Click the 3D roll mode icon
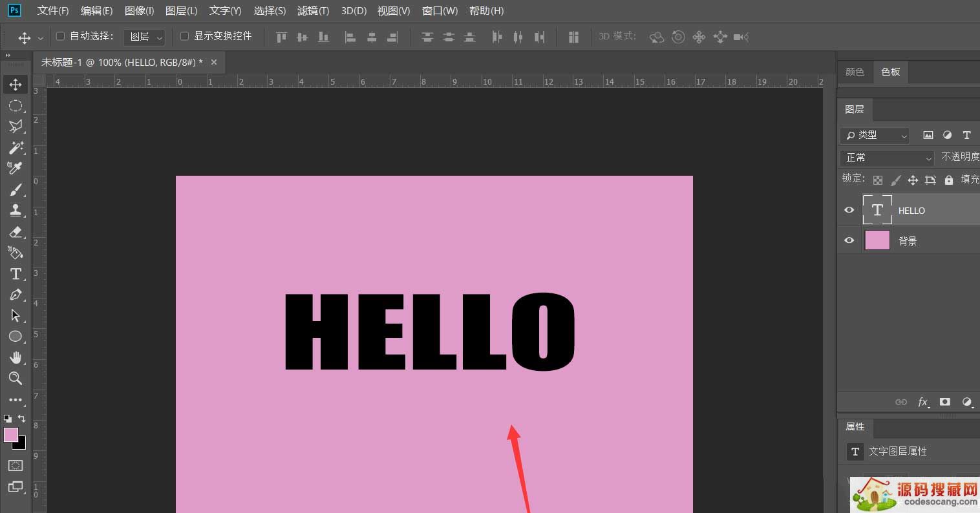 [x=678, y=37]
